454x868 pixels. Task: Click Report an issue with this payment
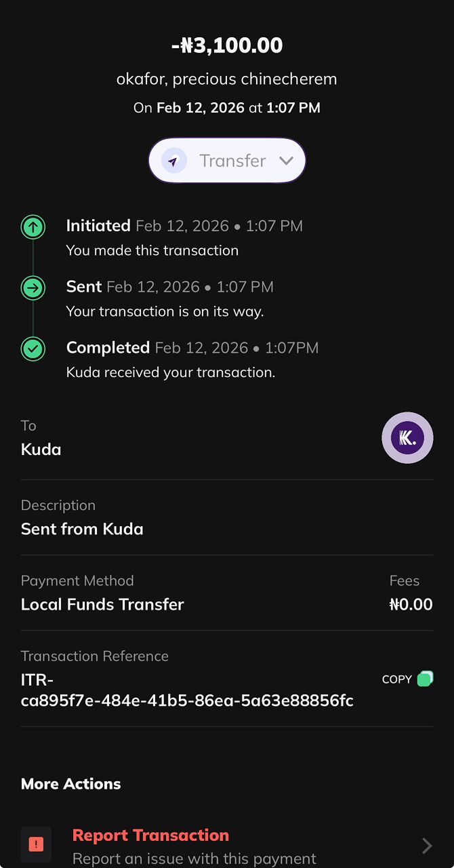(194, 859)
